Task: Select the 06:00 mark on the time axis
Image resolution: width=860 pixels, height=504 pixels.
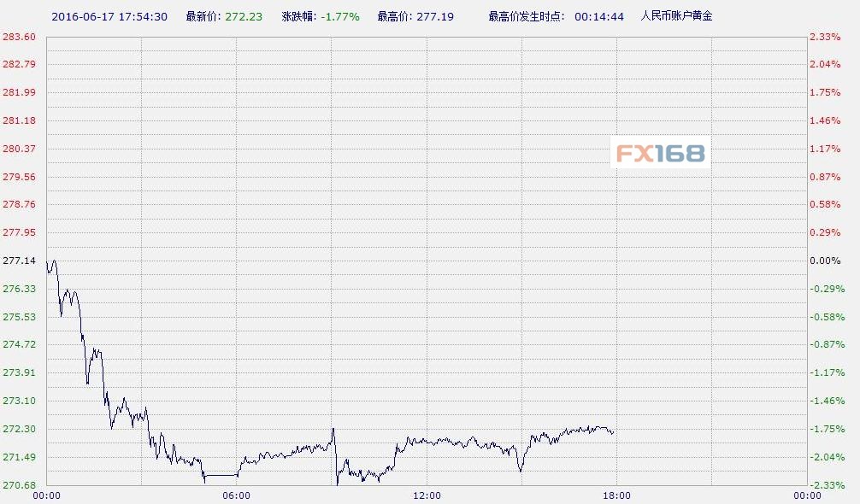Action: coord(237,494)
